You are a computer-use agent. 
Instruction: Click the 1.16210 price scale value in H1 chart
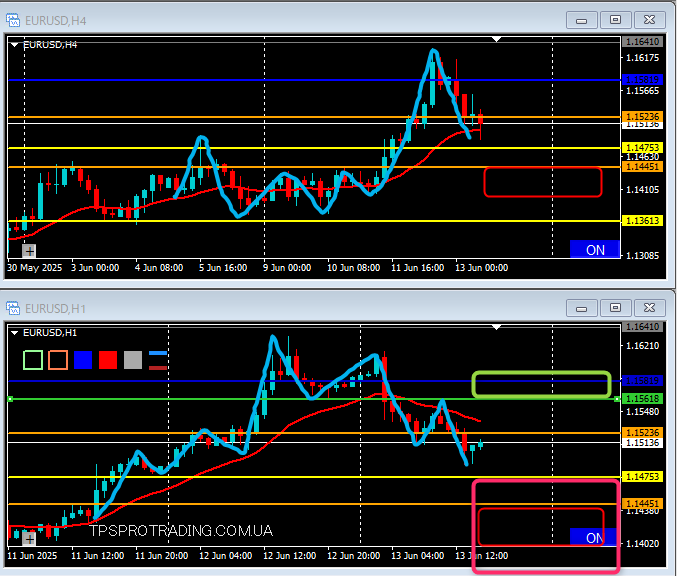point(642,345)
